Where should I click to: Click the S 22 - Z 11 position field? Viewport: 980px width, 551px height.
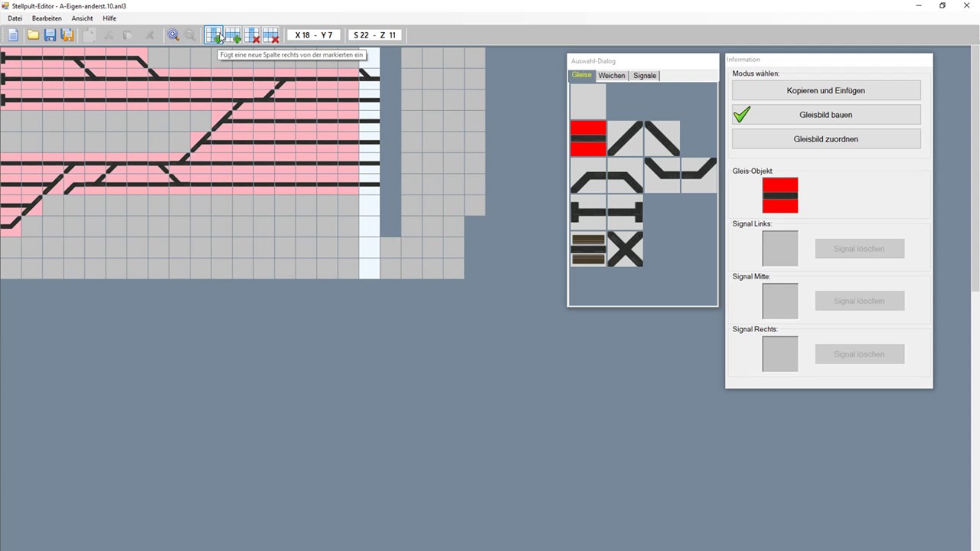pyautogui.click(x=375, y=35)
